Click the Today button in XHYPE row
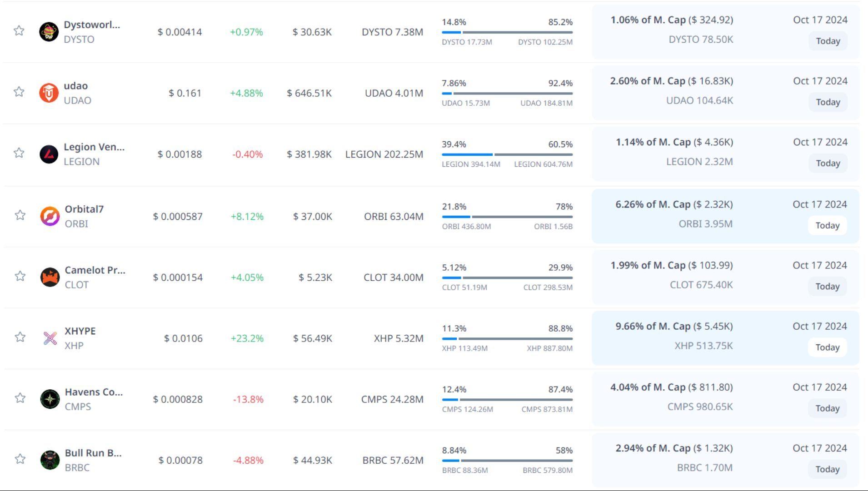 [x=827, y=347]
